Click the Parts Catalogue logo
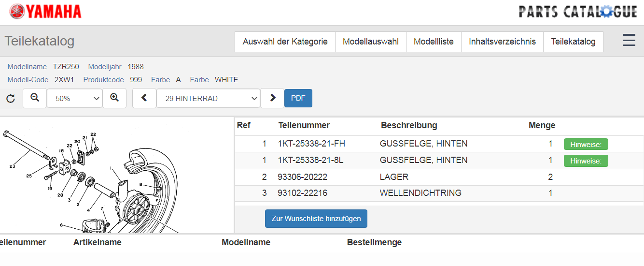 click(577, 12)
